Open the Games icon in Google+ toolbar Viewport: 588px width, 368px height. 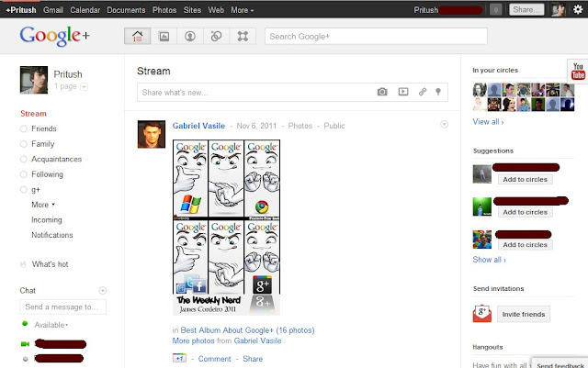243,37
